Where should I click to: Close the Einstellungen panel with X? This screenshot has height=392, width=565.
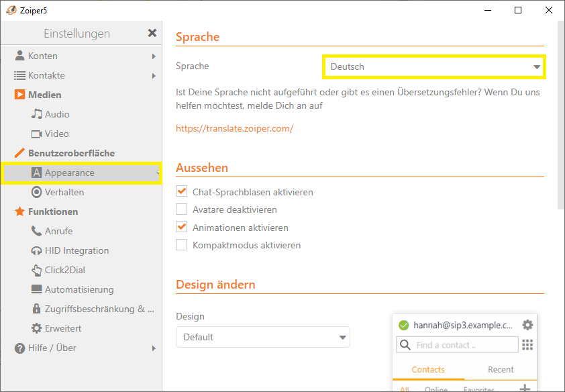(x=152, y=33)
